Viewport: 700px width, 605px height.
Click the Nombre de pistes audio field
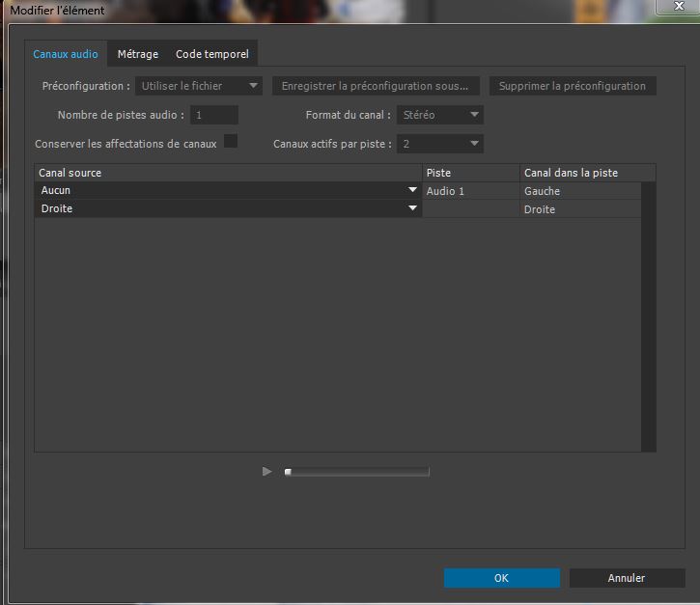coord(213,115)
